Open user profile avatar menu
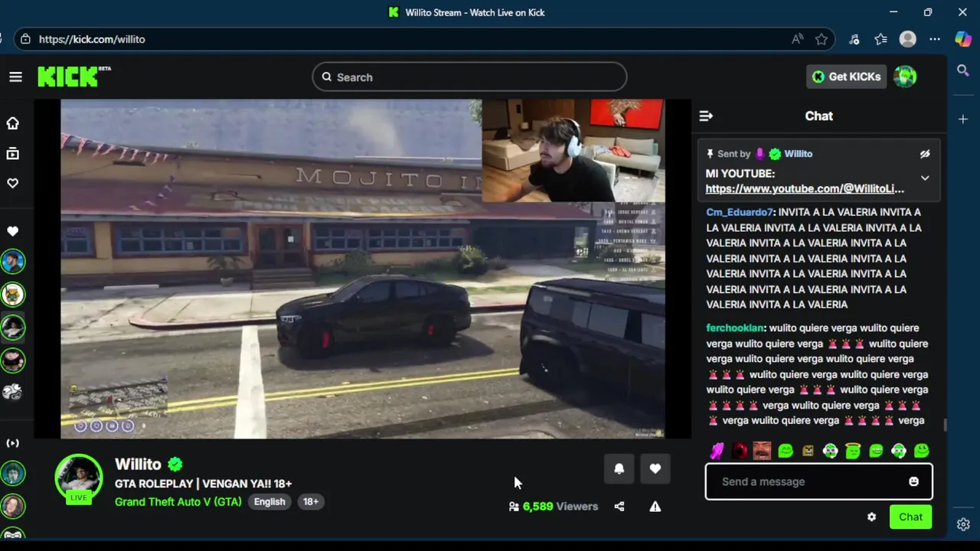980x551 pixels. 905,77
